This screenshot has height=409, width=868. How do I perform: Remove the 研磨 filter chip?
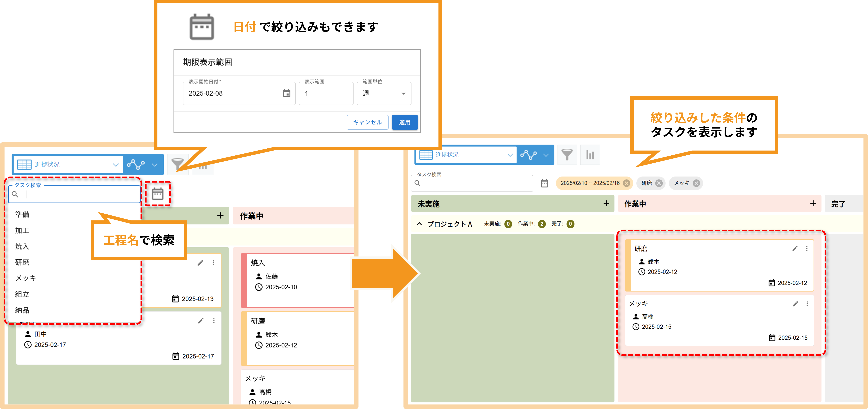click(659, 183)
